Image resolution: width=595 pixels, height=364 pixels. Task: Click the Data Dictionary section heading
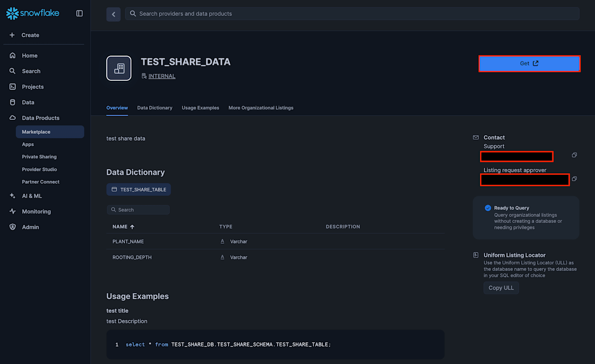point(135,172)
